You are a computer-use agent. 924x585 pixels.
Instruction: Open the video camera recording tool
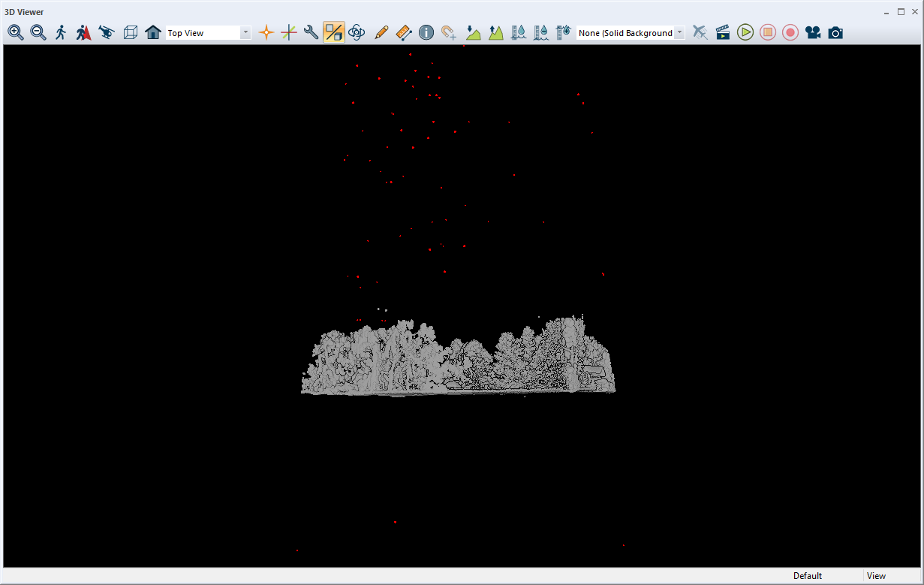(812, 32)
